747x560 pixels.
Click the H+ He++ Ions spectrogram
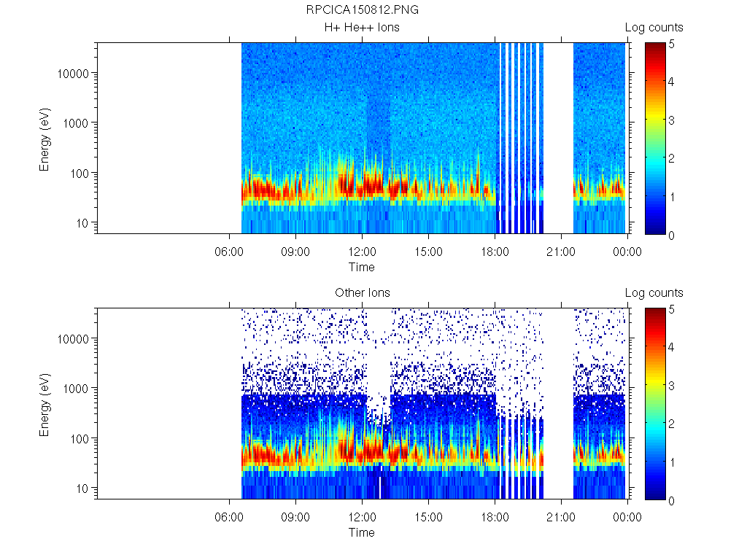coord(363,138)
